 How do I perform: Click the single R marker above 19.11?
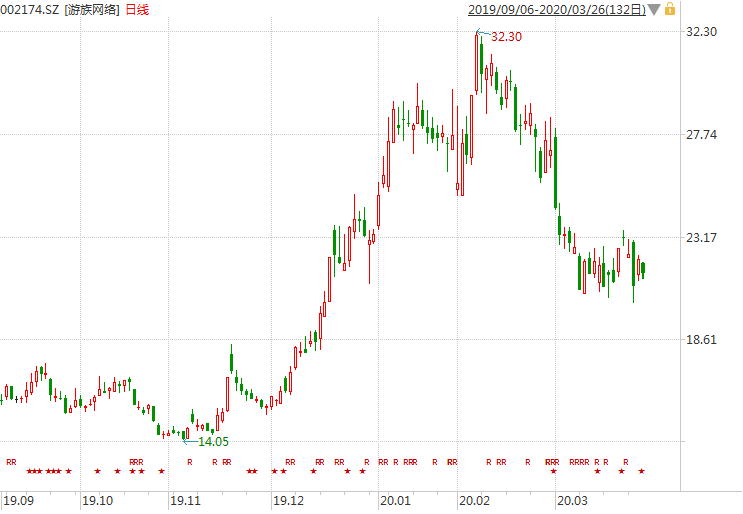click(x=189, y=462)
